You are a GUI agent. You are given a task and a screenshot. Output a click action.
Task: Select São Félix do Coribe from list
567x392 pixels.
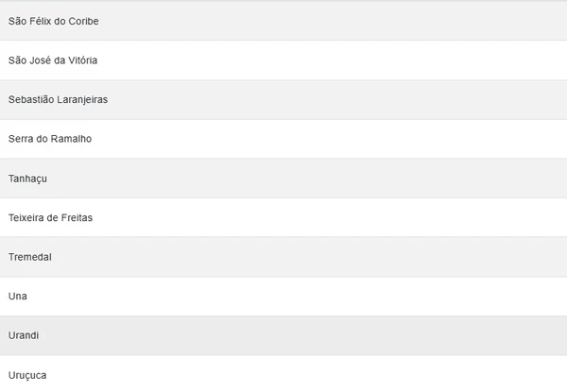coord(283,21)
